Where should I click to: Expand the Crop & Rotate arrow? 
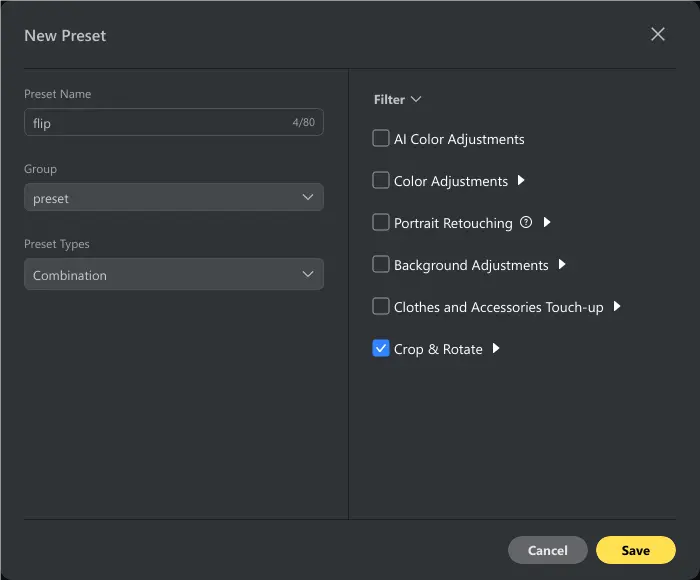(496, 348)
